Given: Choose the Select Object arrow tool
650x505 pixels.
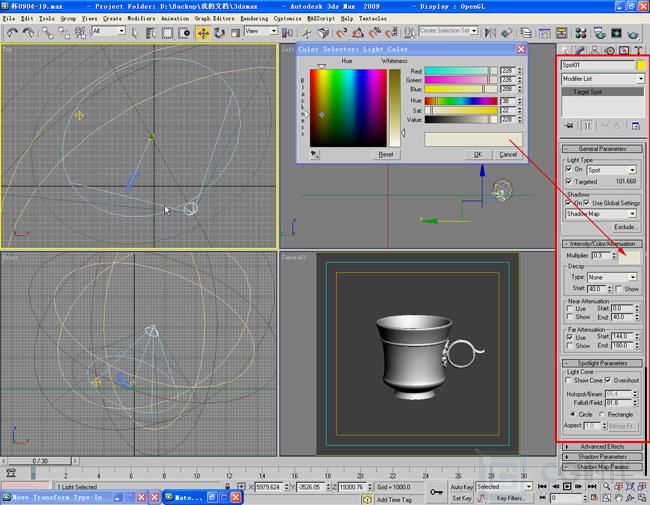Looking at the screenshot, I should click(135, 33).
